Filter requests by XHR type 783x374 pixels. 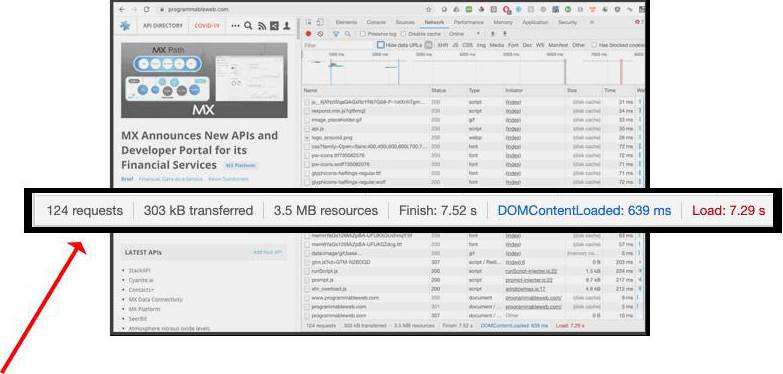point(442,45)
